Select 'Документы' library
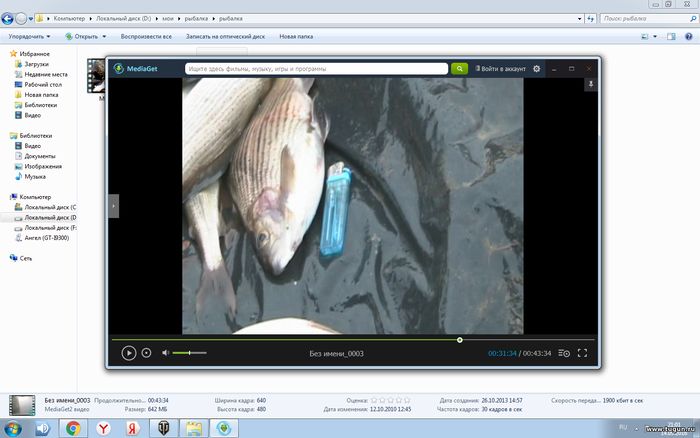The width and height of the screenshot is (700, 438). [35, 156]
